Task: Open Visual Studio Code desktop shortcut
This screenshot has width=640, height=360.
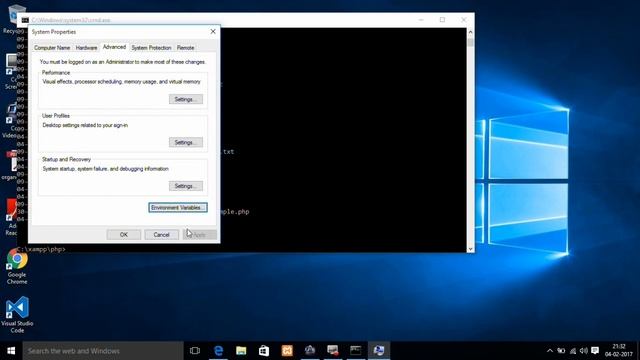Action: coord(17,315)
